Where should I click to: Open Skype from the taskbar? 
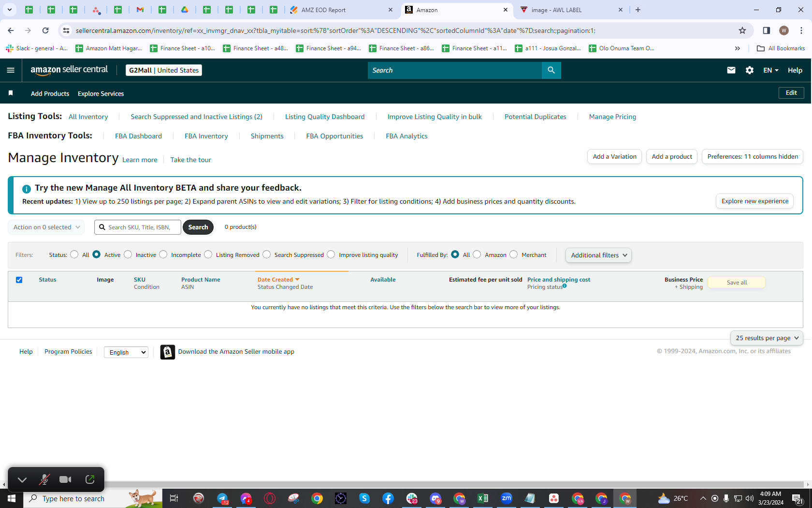point(364,498)
